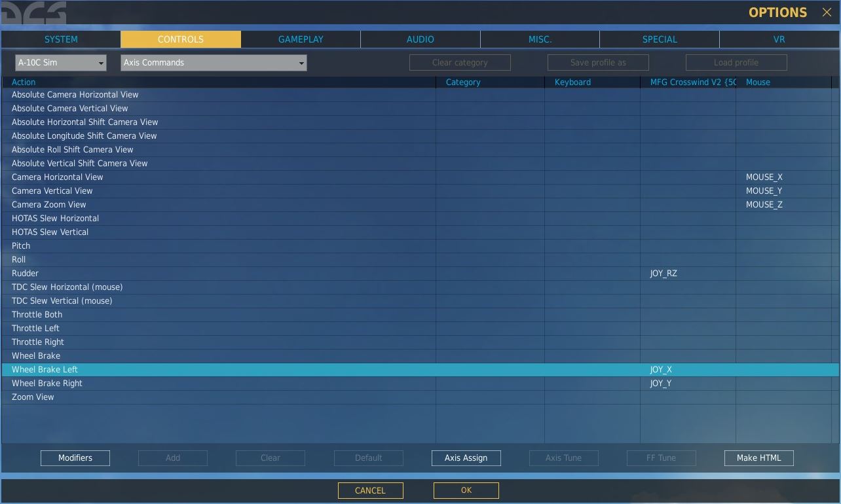
Task: Select the Wheel Brake Right row
Action: tap(420, 384)
